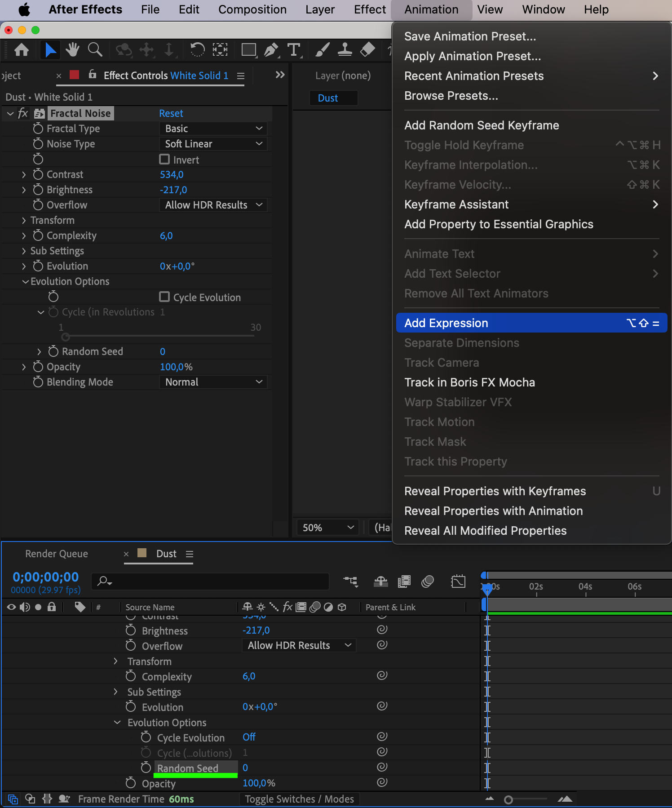Select the Type text tool
The image size is (672, 808).
[x=294, y=49]
